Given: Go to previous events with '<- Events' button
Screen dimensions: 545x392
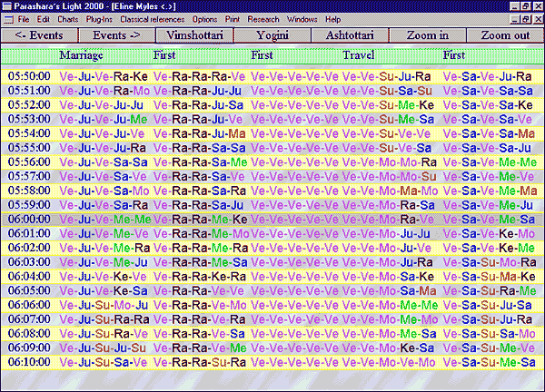Looking at the screenshot, I should (39, 35).
